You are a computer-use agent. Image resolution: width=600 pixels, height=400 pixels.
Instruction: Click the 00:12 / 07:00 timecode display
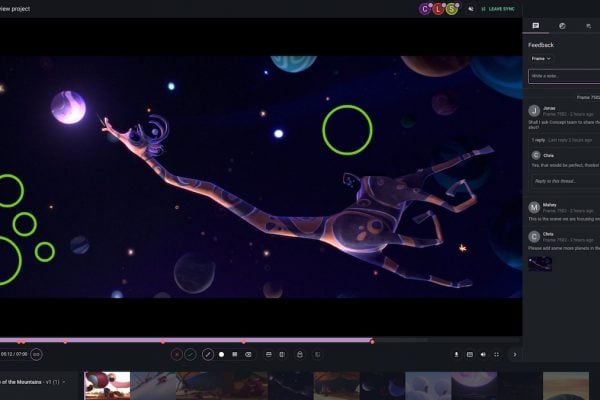click(x=14, y=354)
